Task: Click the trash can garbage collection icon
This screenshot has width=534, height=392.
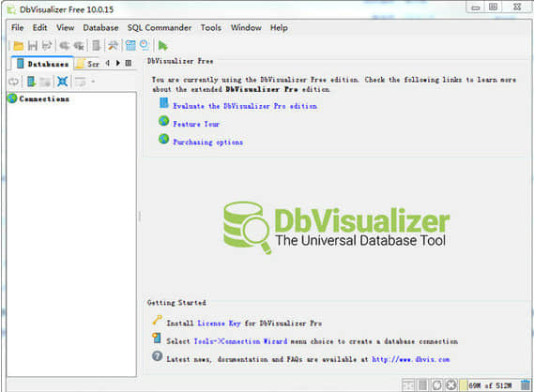Action: tap(526, 385)
